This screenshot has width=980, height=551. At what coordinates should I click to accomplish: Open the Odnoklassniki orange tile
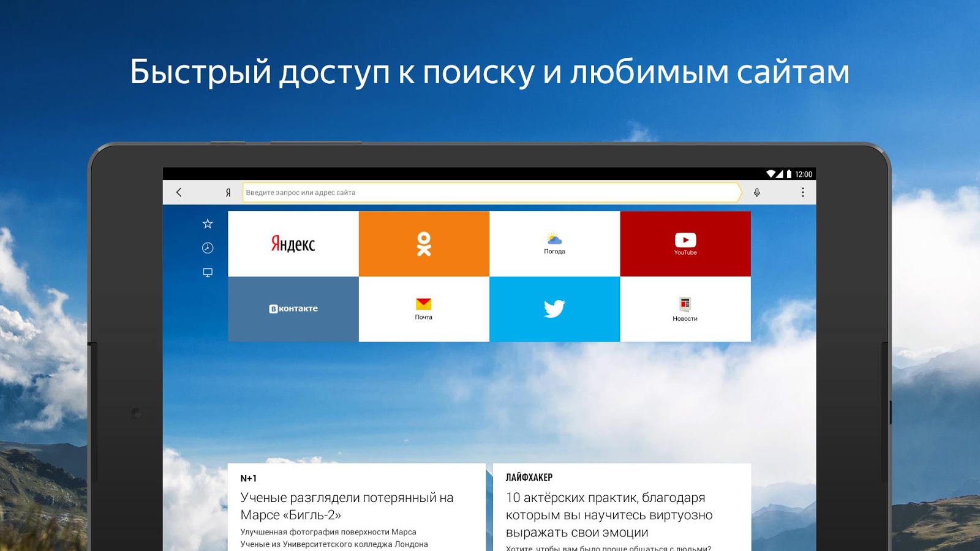pos(424,244)
